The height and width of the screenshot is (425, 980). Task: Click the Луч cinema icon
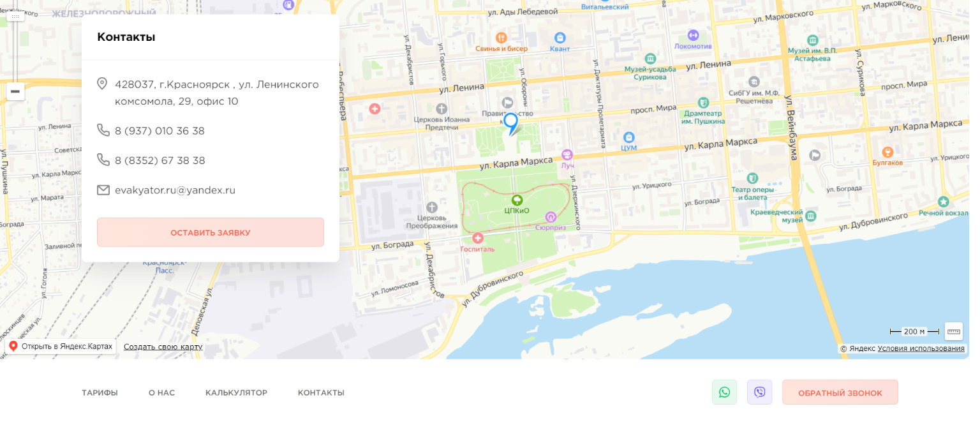coord(567,154)
